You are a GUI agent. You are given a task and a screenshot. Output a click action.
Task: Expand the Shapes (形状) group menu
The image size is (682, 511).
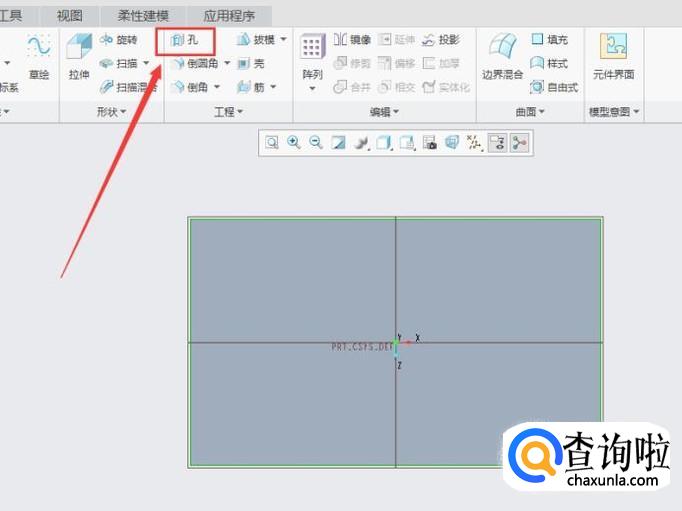pos(111,112)
